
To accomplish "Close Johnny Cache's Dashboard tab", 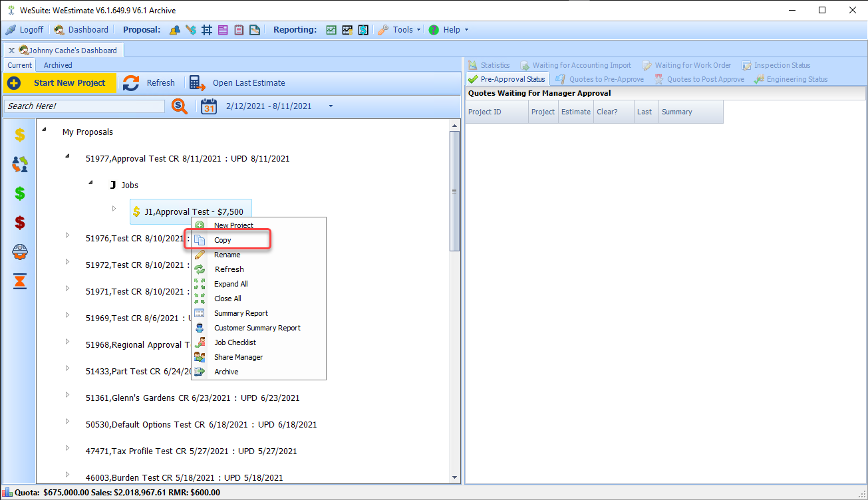I will coord(11,51).
